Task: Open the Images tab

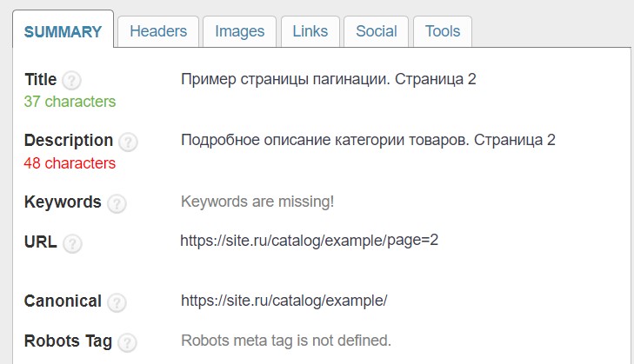Action: (240, 31)
